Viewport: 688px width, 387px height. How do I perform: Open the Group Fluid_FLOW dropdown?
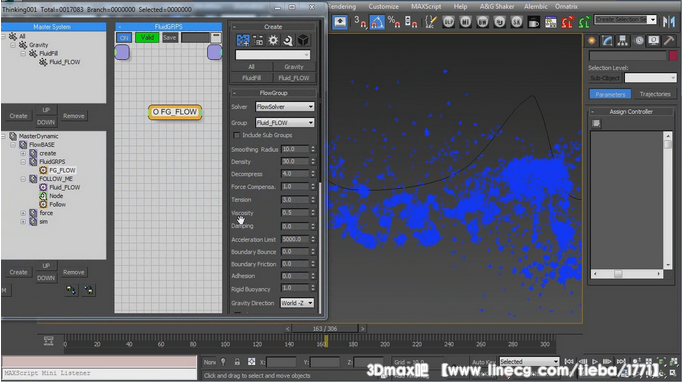(284, 122)
